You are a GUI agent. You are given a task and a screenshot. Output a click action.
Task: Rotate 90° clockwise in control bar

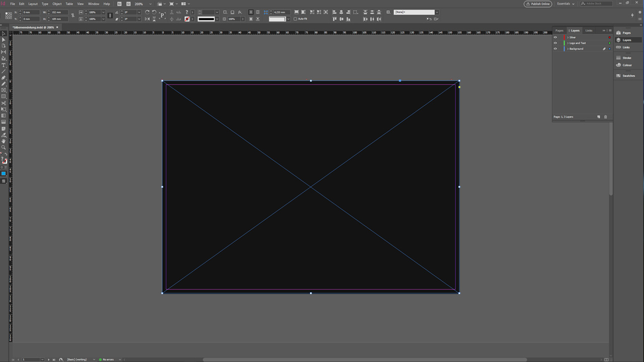point(147,12)
